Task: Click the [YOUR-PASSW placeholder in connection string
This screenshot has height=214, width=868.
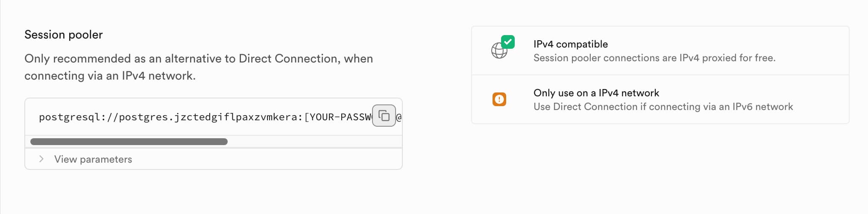Action: click(337, 117)
